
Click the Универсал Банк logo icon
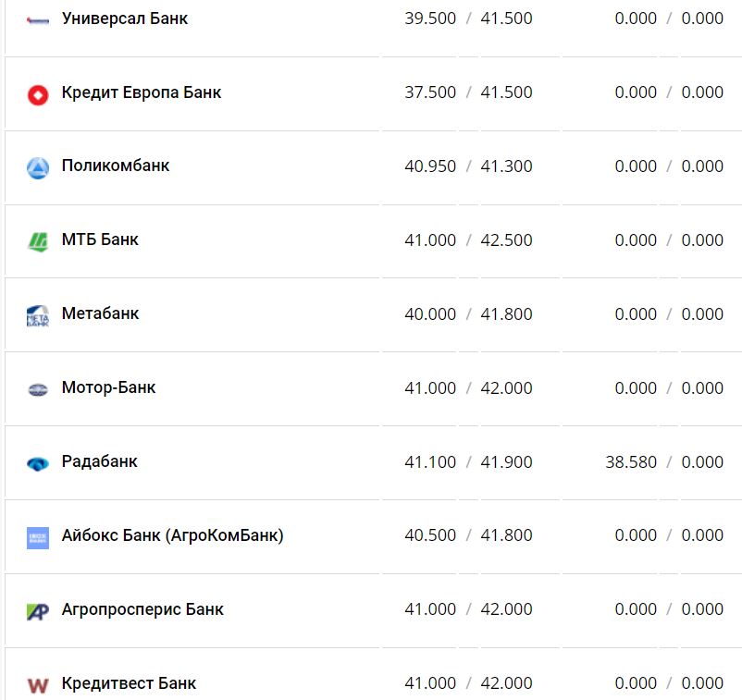coord(38,19)
